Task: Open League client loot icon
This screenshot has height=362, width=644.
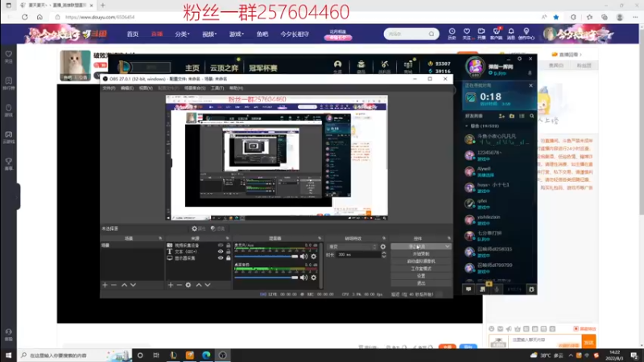Action: 385,65
